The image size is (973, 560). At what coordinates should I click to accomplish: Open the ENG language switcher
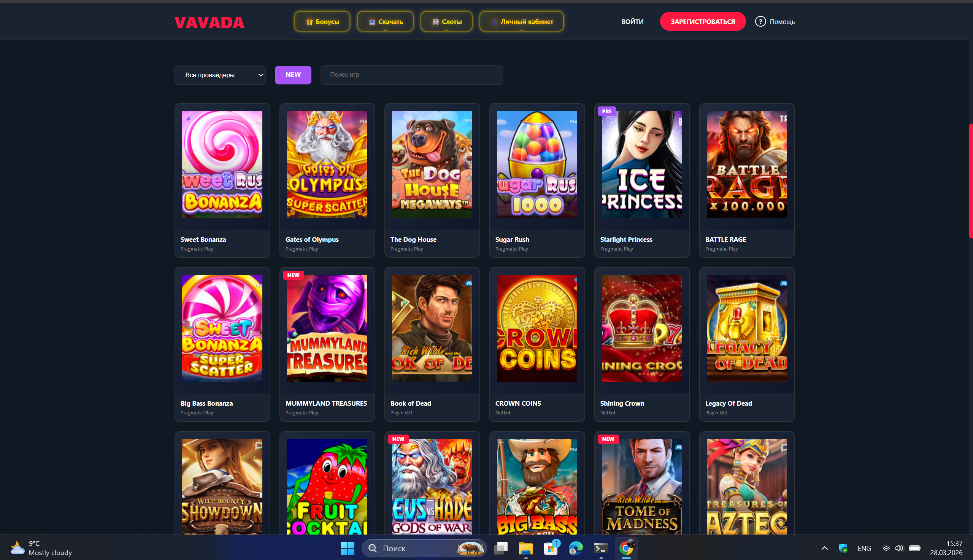point(864,549)
